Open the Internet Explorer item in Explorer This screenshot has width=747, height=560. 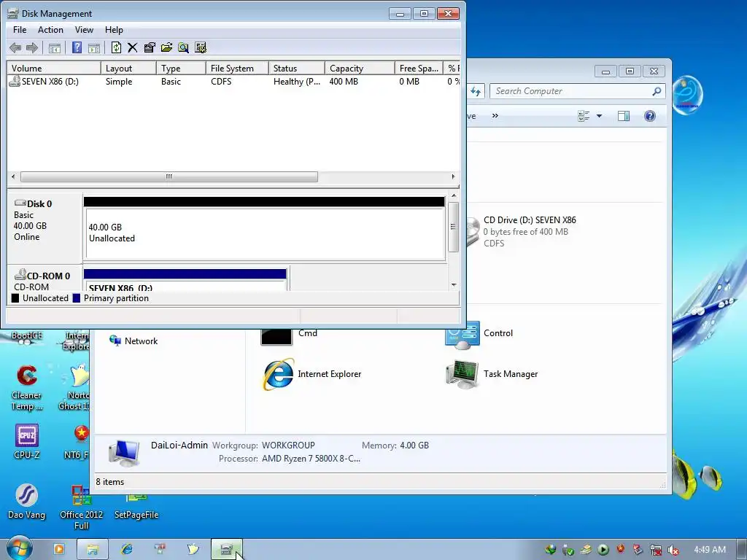point(311,374)
